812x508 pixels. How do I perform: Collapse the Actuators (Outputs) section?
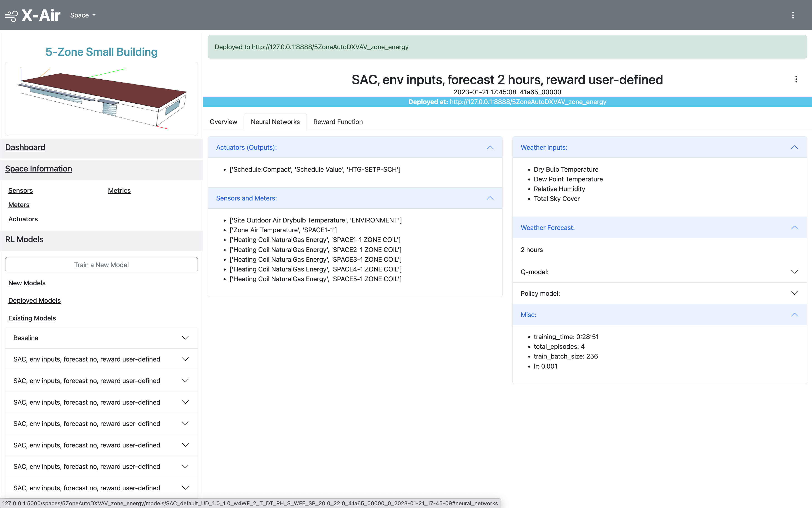355,147
